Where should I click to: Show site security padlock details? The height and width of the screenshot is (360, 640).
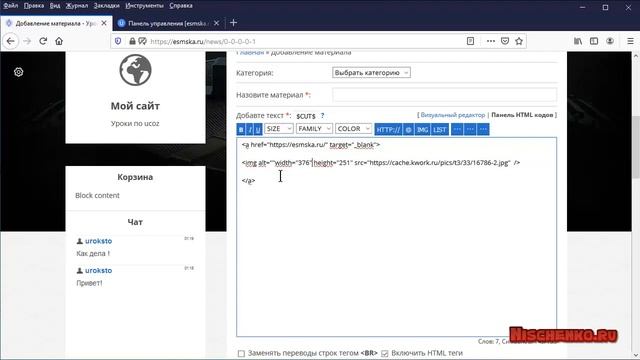(132, 41)
